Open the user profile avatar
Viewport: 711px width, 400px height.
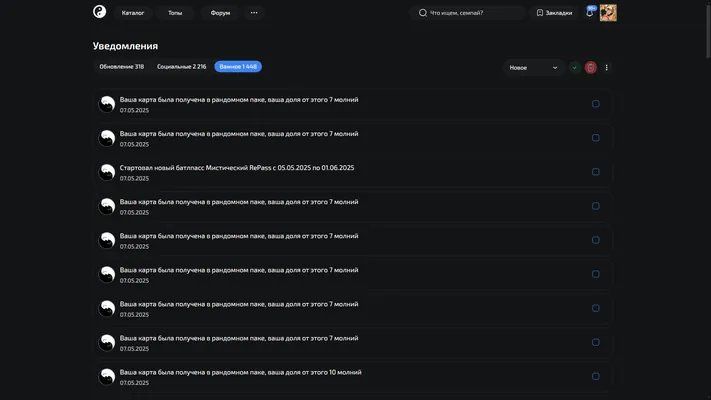[x=608, y=13]
